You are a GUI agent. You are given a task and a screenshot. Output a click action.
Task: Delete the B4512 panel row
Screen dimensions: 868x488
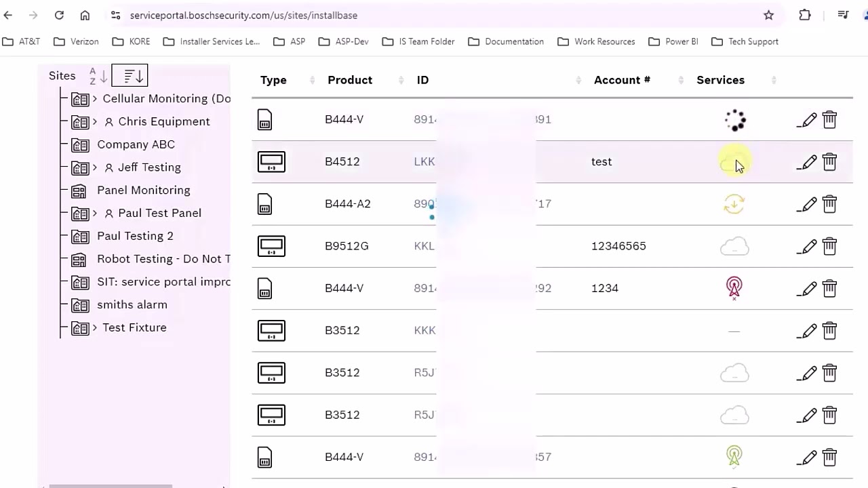coord(829,162)
